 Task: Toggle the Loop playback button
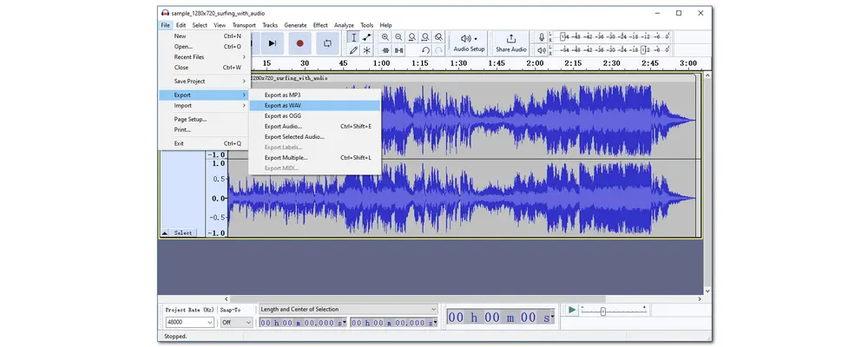pos(327,43)
